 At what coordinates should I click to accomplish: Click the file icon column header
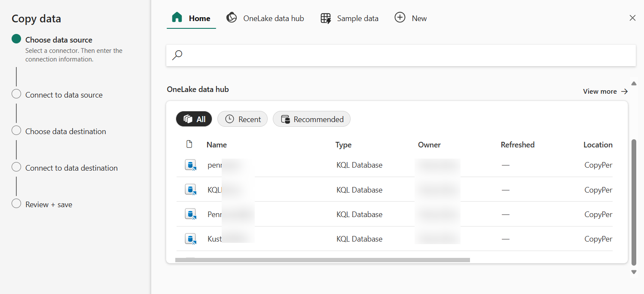pyautogui.click(x=189, y=144)
